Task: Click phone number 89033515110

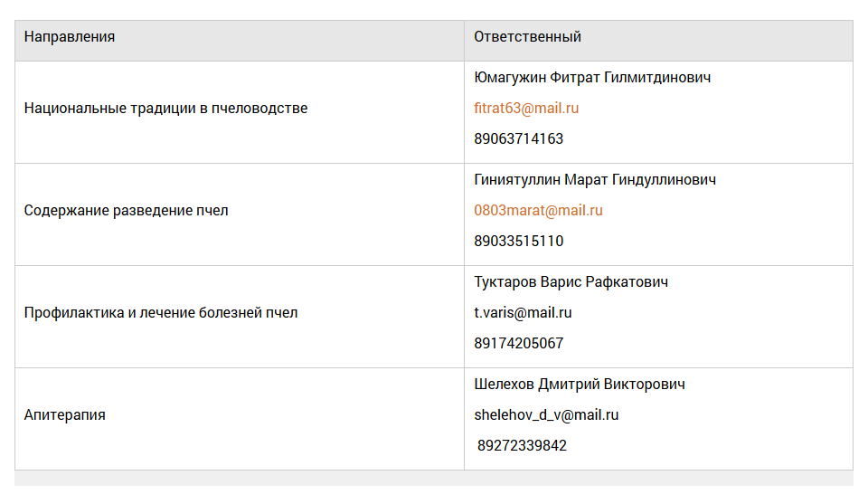Action: 519,242
